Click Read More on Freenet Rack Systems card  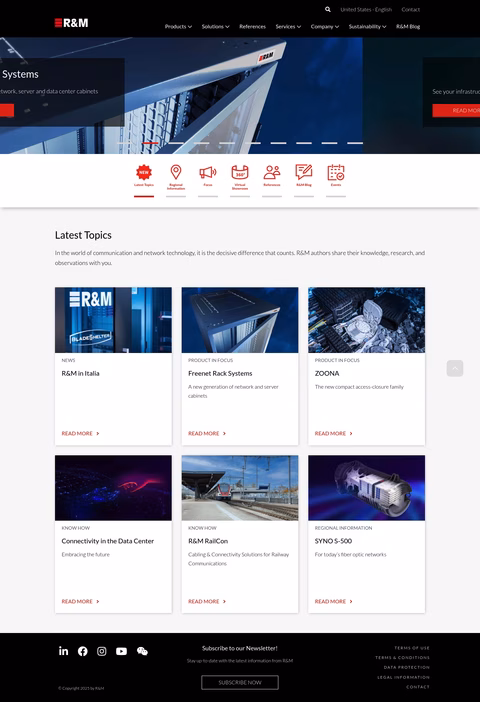coord(207,433)
